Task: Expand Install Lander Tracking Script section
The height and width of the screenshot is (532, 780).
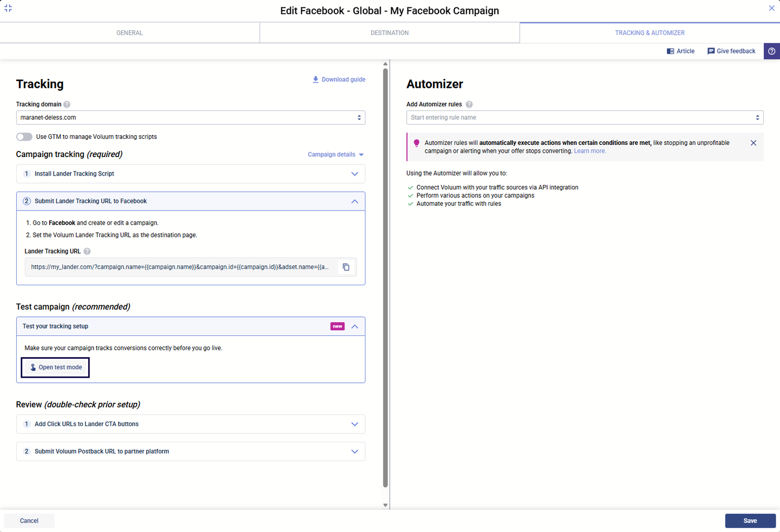Action: (x=191, y=174)
